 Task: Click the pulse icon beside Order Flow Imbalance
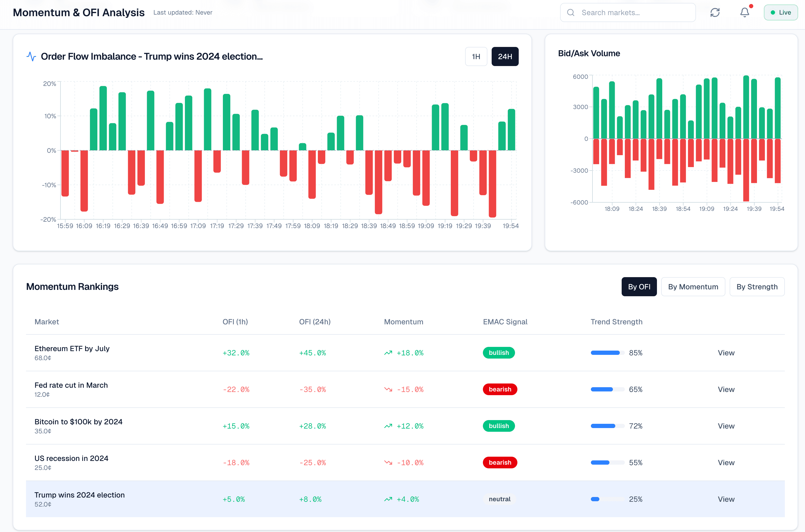click(x=31, y=56)
